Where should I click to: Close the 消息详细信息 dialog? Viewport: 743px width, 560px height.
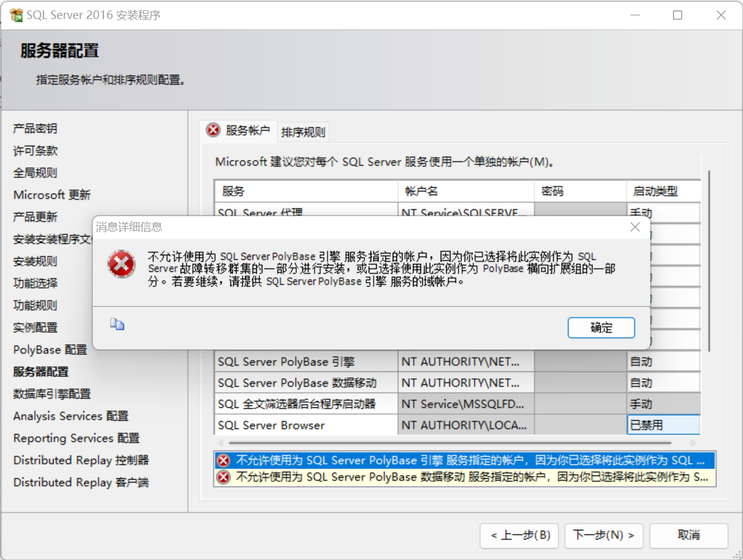point(635,227)
